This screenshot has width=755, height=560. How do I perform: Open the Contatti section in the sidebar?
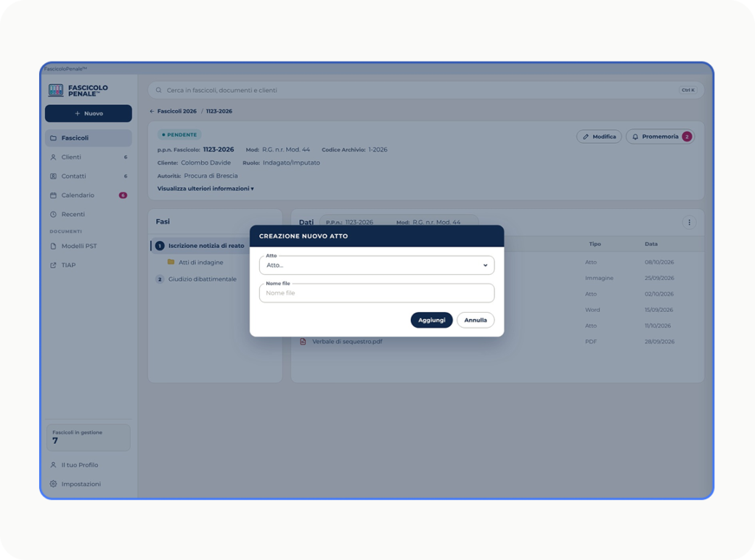click(x=89, y=176)
